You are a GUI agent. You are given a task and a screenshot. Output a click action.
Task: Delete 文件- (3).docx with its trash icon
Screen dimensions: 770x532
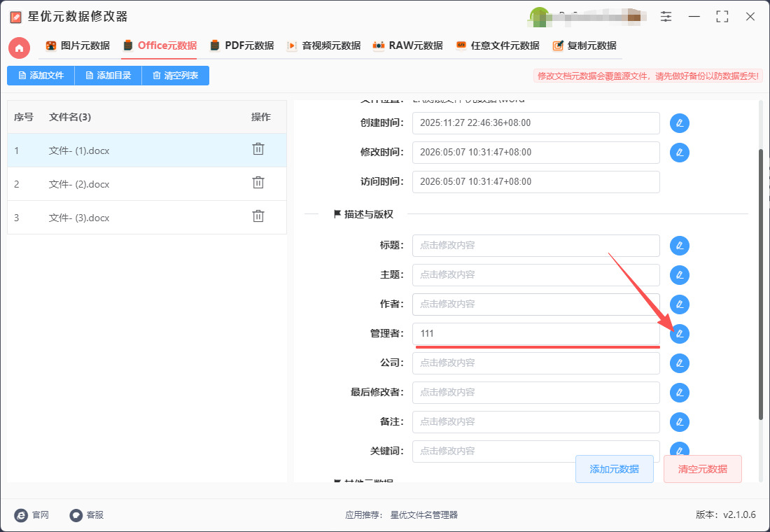click(258, 216)
